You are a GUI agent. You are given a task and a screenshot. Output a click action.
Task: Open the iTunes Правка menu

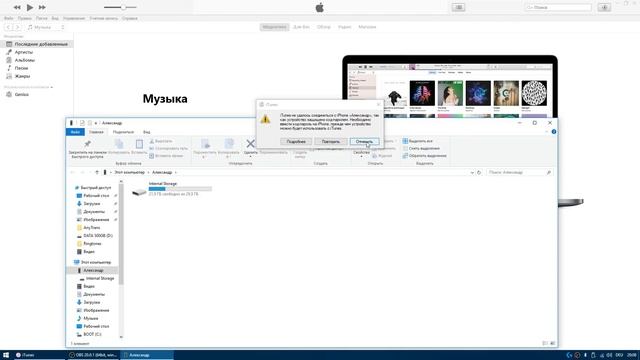pos(24,18)
